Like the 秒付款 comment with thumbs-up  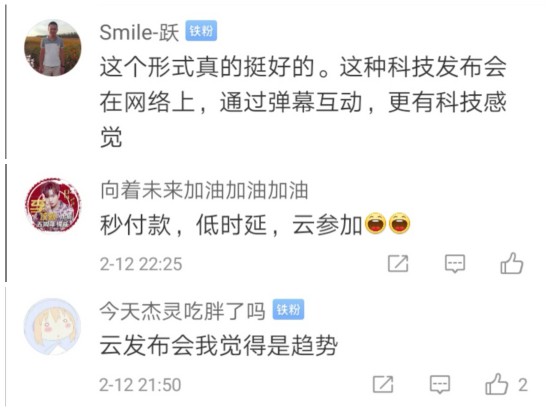(x=512, y=263)
